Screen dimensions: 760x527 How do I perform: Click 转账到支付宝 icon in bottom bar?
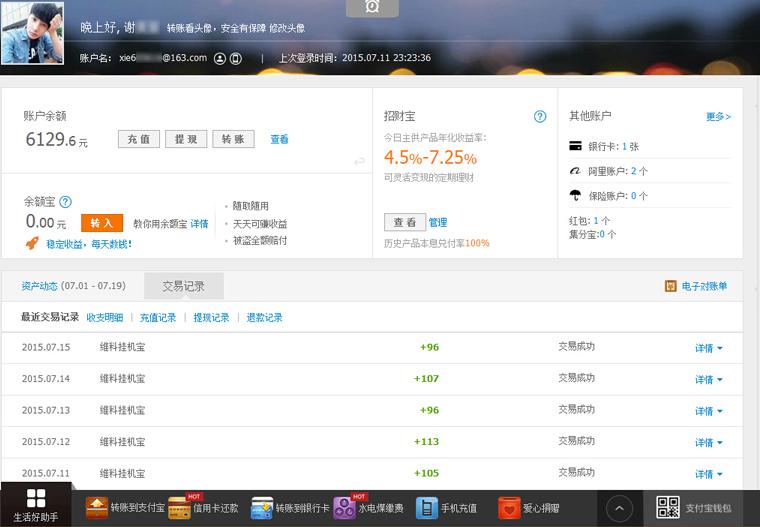click(96, 508)
